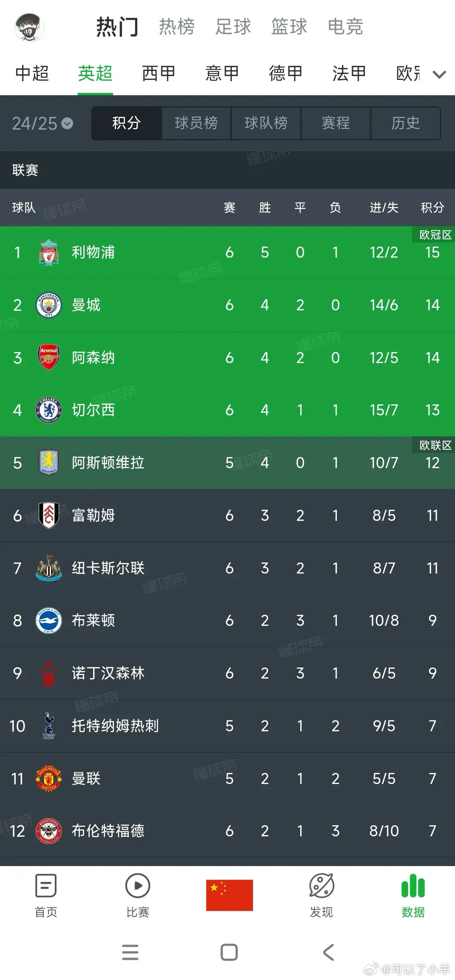Tap the Android back arrow
Screen dimensions: 455x980
point(328,952)
